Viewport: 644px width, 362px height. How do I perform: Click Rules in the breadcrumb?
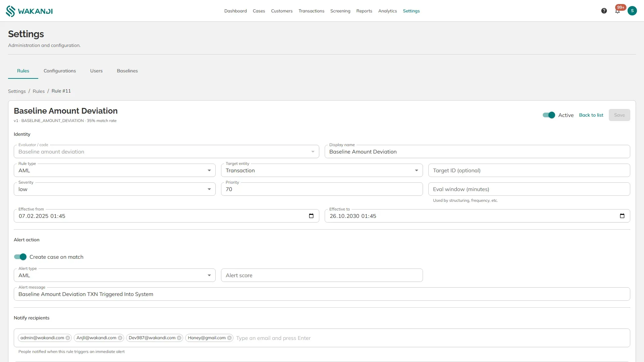click(39, 91)
